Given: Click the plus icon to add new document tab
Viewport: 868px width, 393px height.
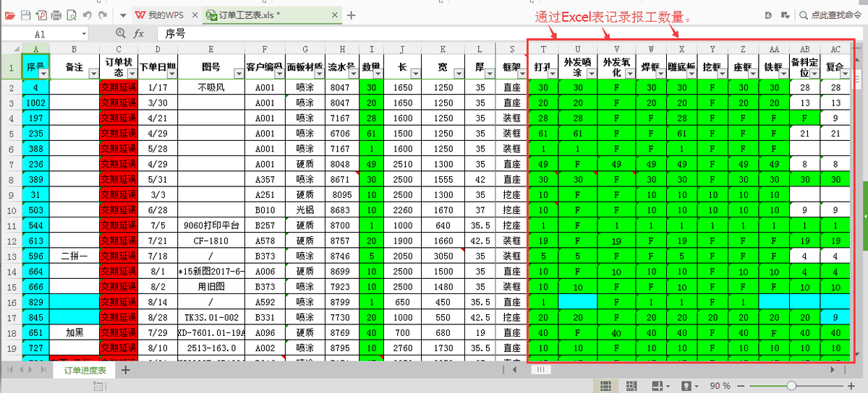Looking at the screenshot, I should (352, 15).
